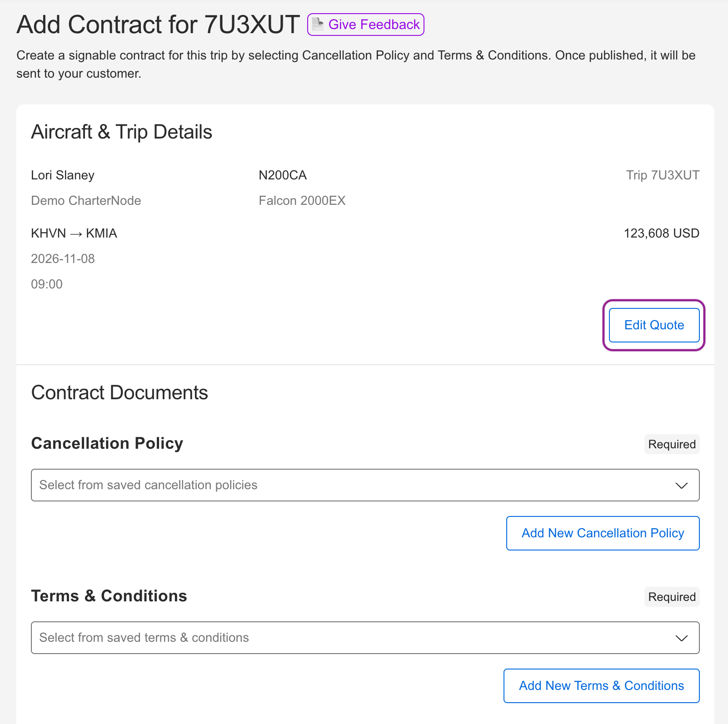The height and width of the screenshot is (724, 728).
Task: Click the Demo CharterNode company name
Action: point(86,201)
